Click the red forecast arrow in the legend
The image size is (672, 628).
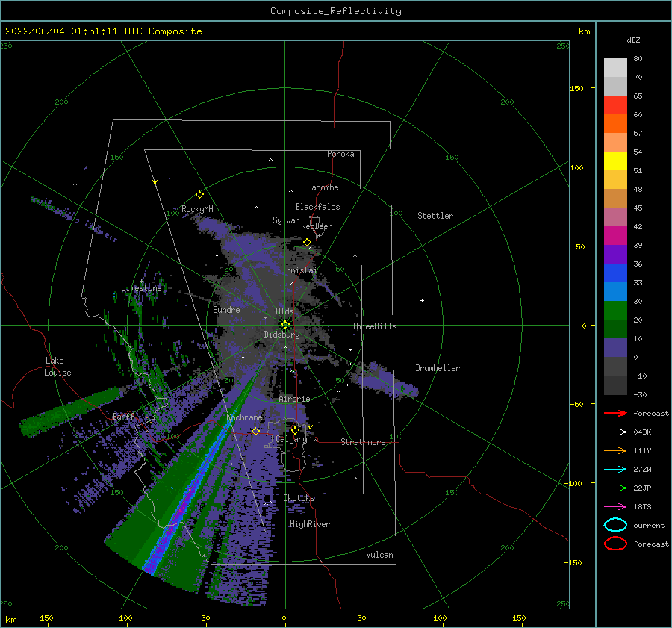coord(615,413)
